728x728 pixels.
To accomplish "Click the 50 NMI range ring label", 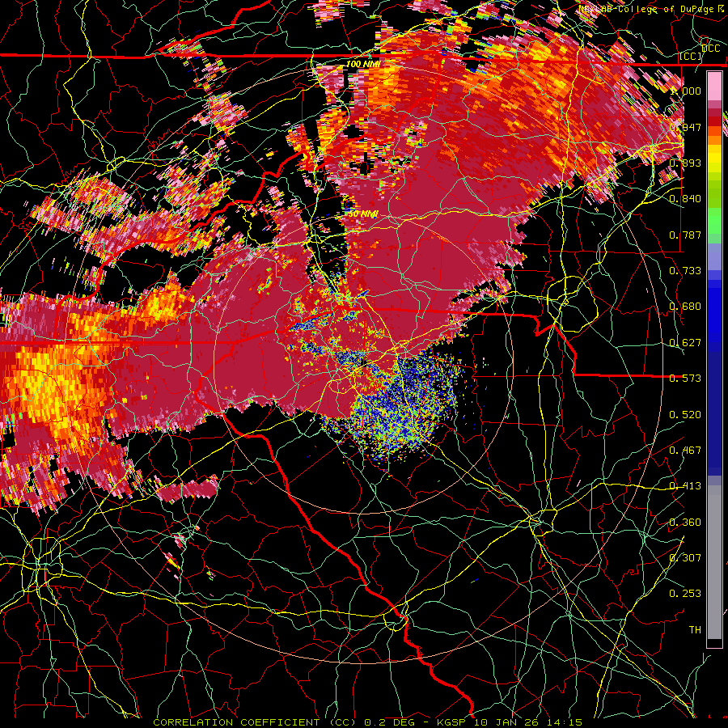I will click(362, 214).
